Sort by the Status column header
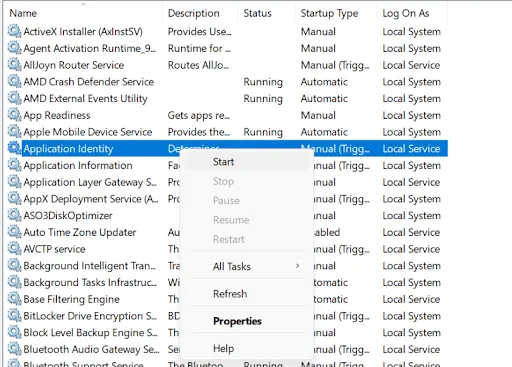512x367 pixels. 267,13
